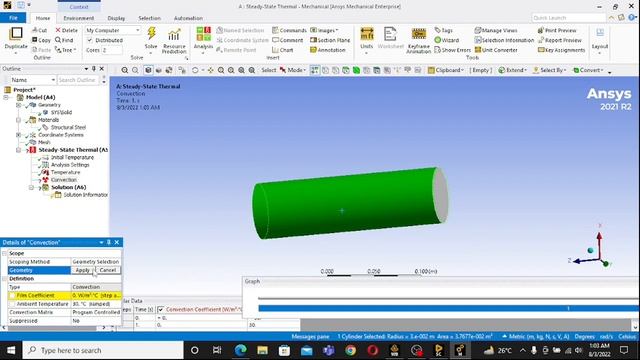Click Show Errors tool

pyautogui.click(x=452, y=50)
